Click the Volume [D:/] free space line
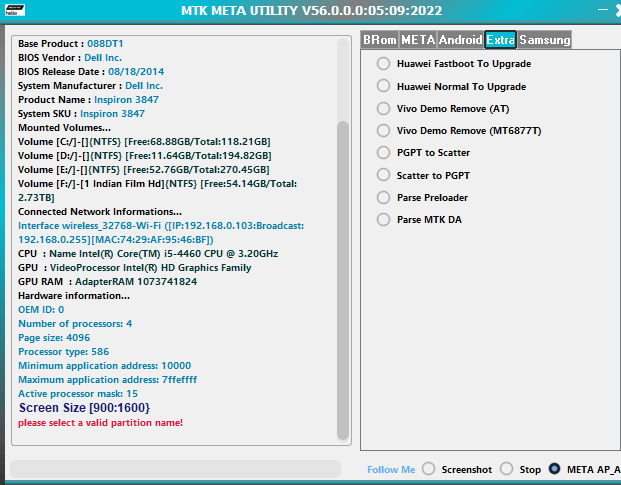Image resolution: width=621 pixels, height=485 pixels. tap(145, 156)
